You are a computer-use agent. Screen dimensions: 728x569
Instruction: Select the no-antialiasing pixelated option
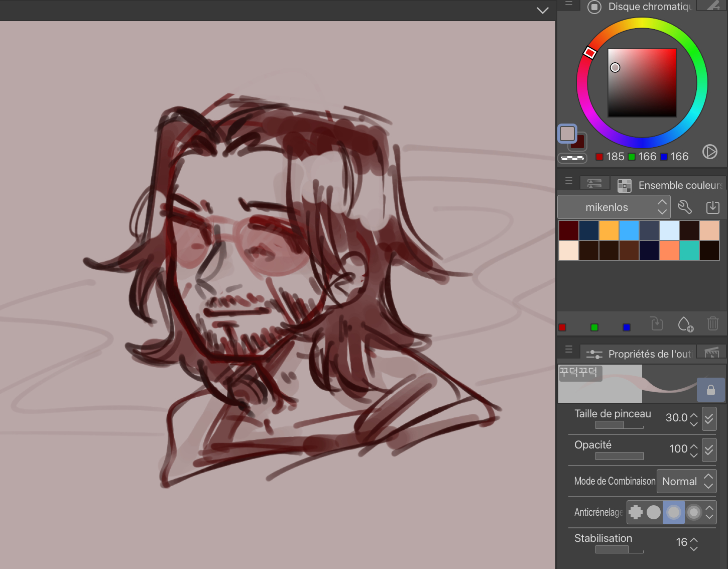click(x=636, y=512)
